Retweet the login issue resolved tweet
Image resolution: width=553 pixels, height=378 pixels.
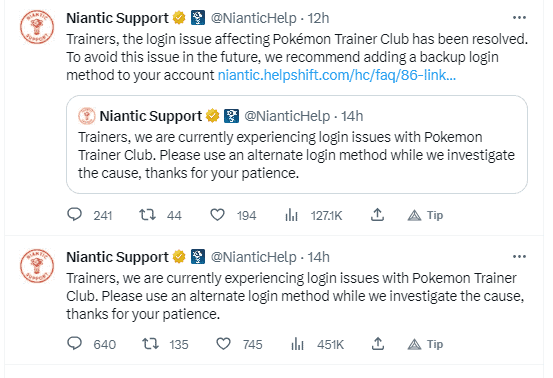[147, 214]
